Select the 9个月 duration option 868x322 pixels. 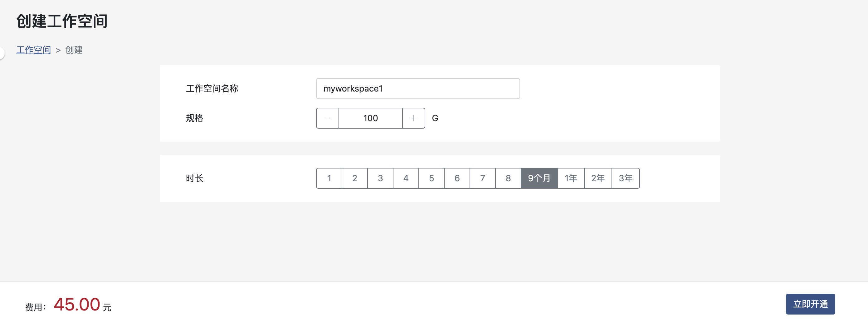[x=539, y=178]
